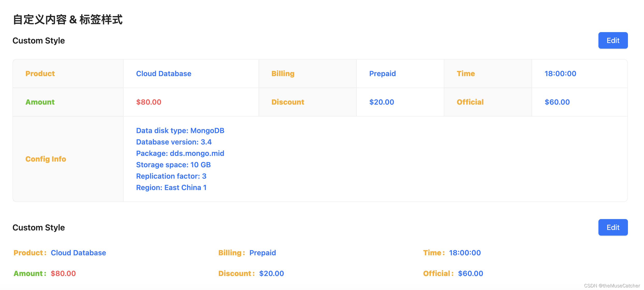The height and width of the screenshot is (290, 644).
Task: Click the $80.00 red amount value
Action: (x=148, y=102)
